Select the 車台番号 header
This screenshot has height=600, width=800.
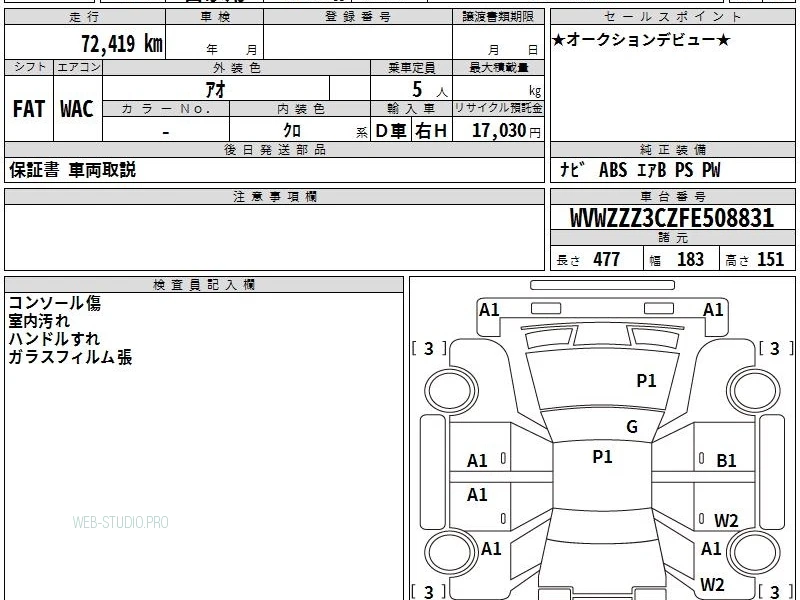tap(673, 196)
